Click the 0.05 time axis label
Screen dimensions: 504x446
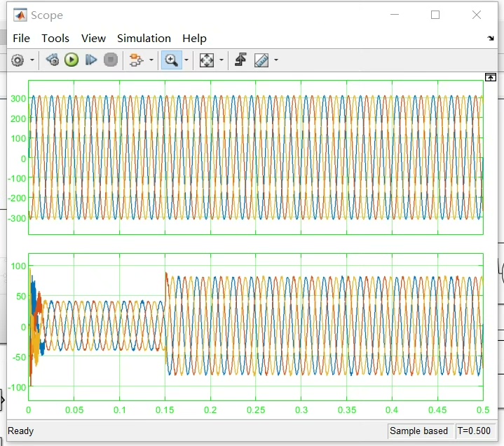tap(74, 410)
